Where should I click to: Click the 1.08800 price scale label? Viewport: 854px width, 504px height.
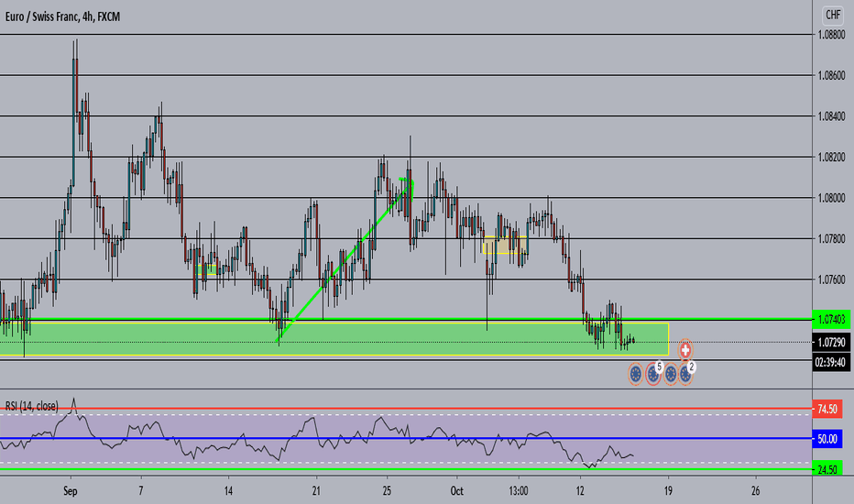click(832, 35)
